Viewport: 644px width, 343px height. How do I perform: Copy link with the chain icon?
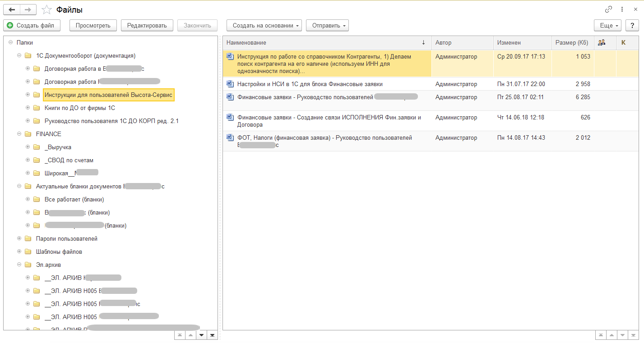click(x=609, y=9)
